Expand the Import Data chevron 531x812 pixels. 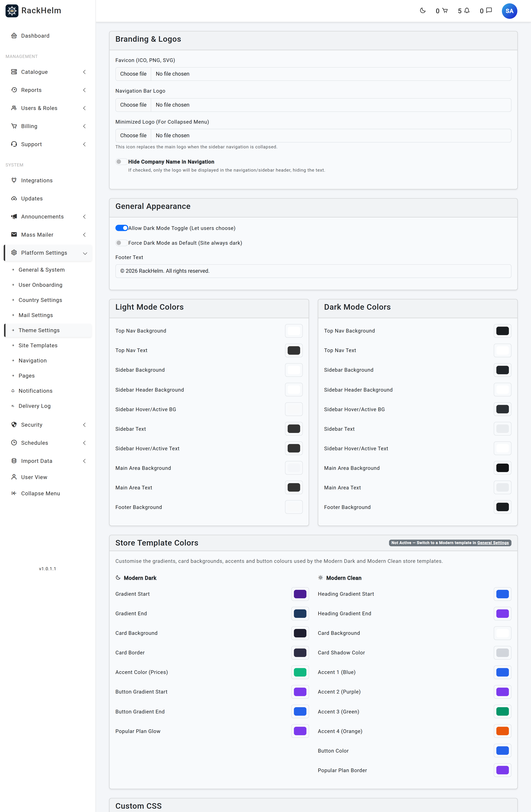pos(84,461)
